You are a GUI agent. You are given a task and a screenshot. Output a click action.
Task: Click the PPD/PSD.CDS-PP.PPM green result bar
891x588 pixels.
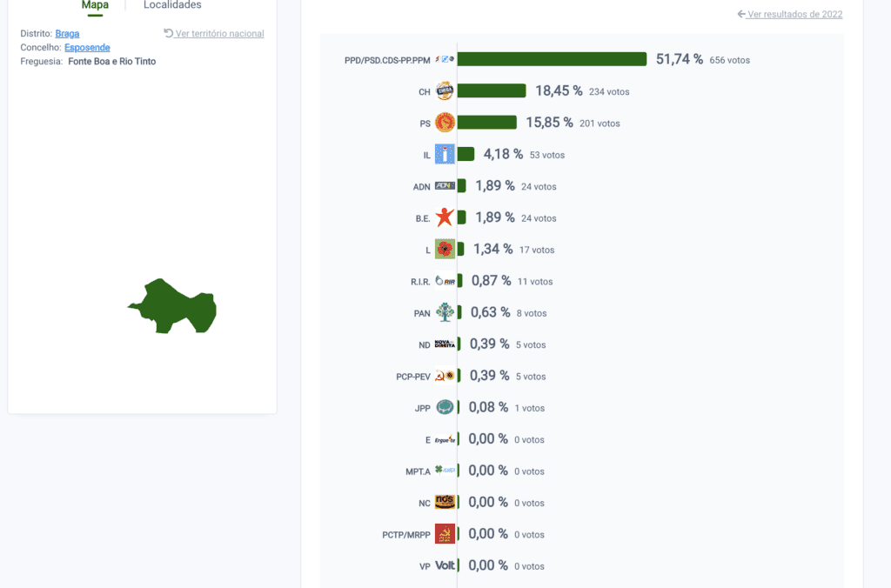point(552,59)
